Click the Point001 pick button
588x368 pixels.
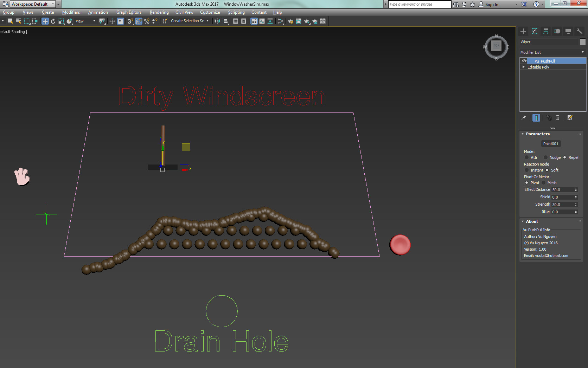click(x=551, y=144)
